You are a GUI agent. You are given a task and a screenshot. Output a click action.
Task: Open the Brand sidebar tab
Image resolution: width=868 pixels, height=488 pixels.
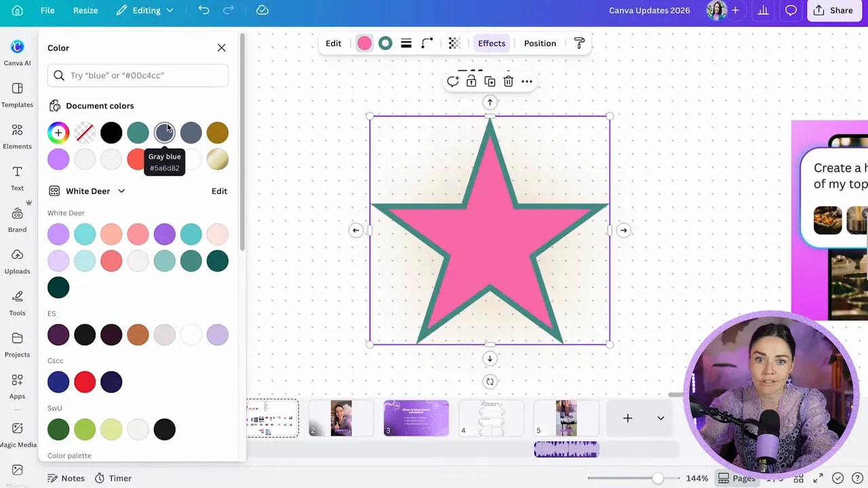tap(17, 220)
